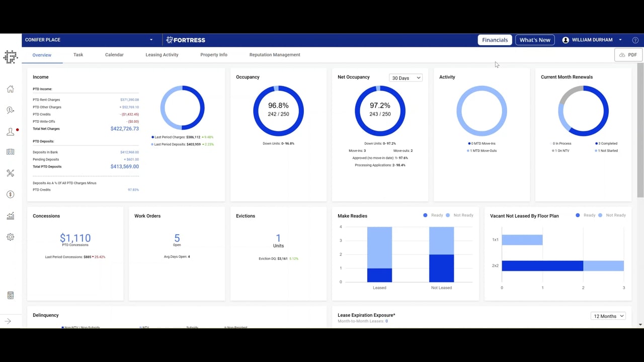Click the dark blue Not Leased bar segment
The width and height of the screenshot is (644, 362).
click(x=441, y=268)
